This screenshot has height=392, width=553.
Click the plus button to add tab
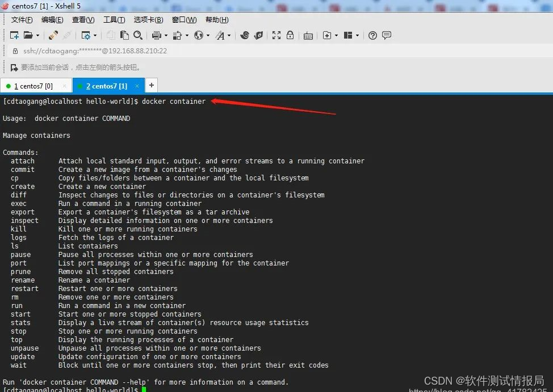tap(151, 85)
